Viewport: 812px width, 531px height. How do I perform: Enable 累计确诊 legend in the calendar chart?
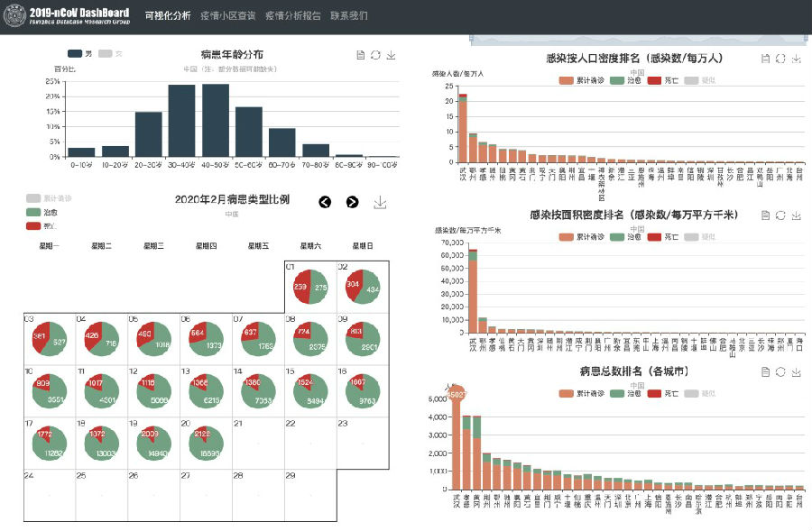coord(33,198)
